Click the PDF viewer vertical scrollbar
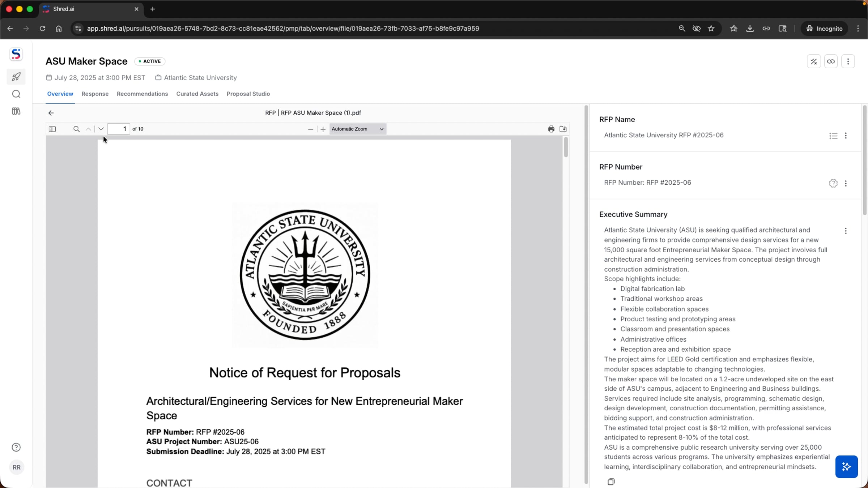Image resolution: width=868 pixels, height=488 pixels. 566,147
